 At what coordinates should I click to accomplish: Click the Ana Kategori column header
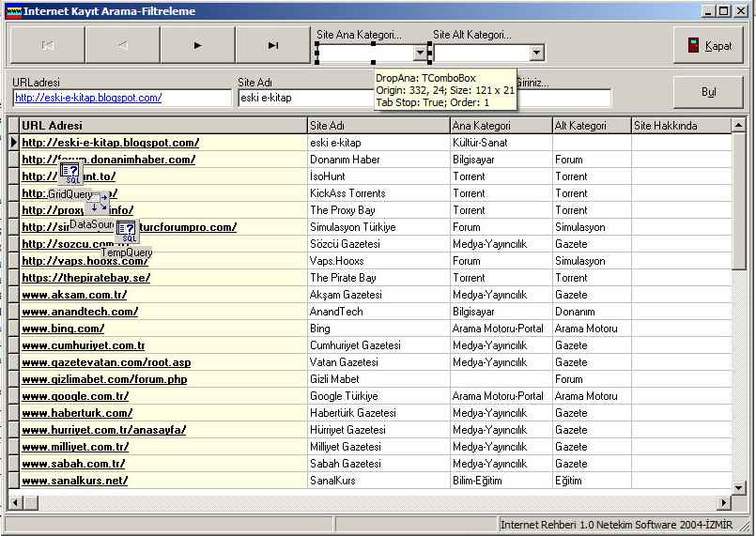pos(501,126)
